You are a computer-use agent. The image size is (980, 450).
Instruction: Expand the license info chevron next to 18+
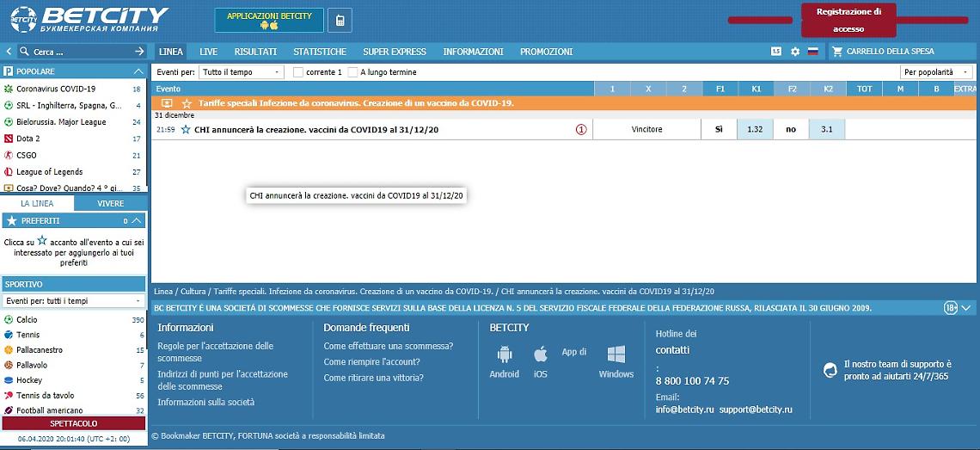coord(966,307)
